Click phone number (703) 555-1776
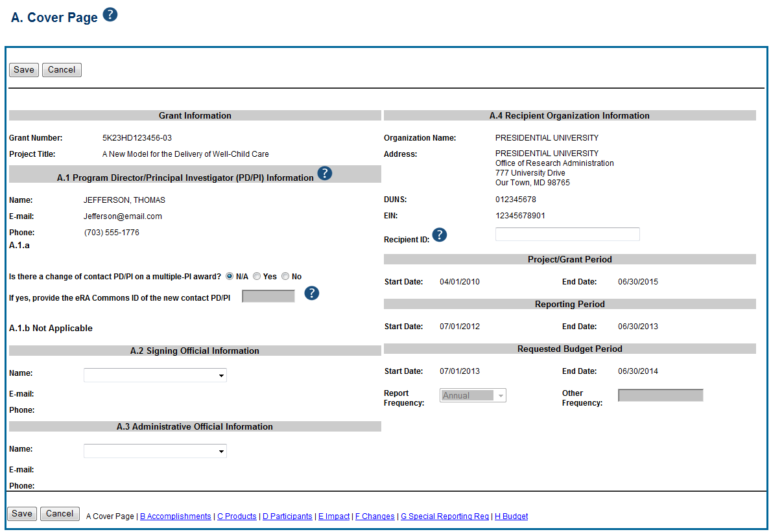The width and height of the screenshot is (771, 532). point(112,233)
